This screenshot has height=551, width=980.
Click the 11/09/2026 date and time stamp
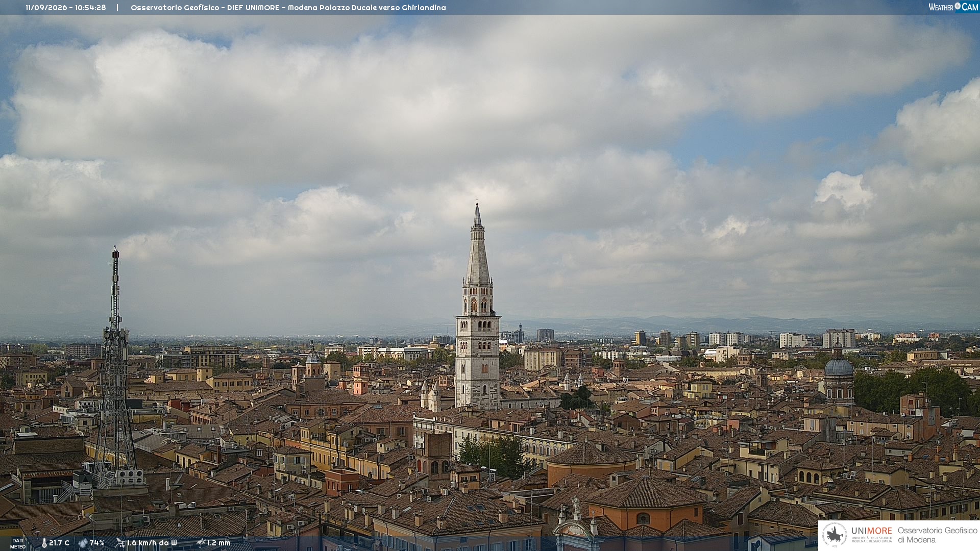tap(66, 8)
